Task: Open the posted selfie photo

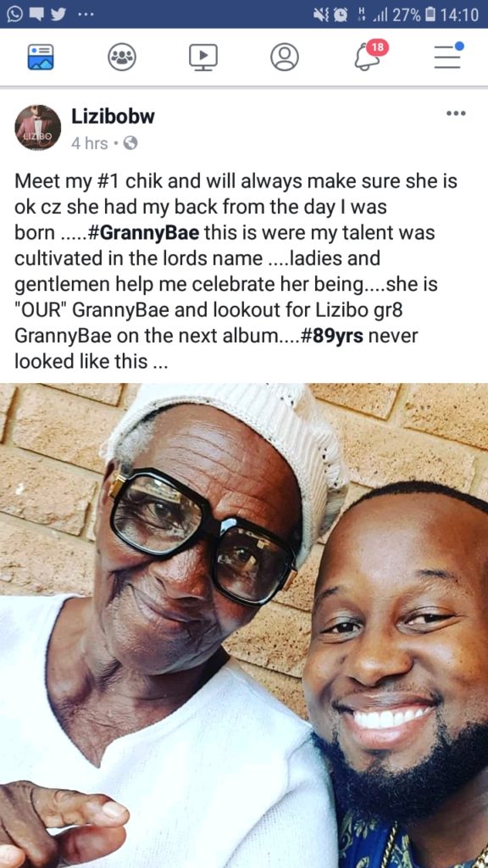Action: [x=244, y=626]
